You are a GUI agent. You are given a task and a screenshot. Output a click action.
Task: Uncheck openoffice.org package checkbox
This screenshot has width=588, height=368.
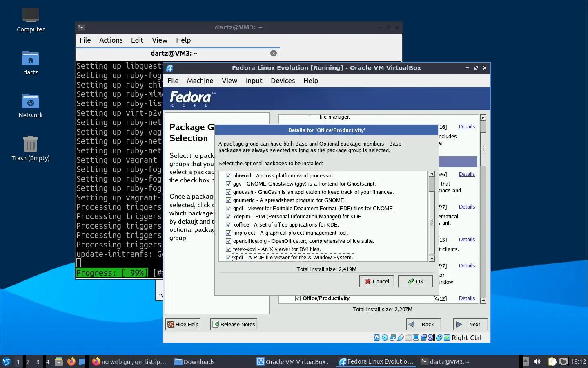(229, 241)
